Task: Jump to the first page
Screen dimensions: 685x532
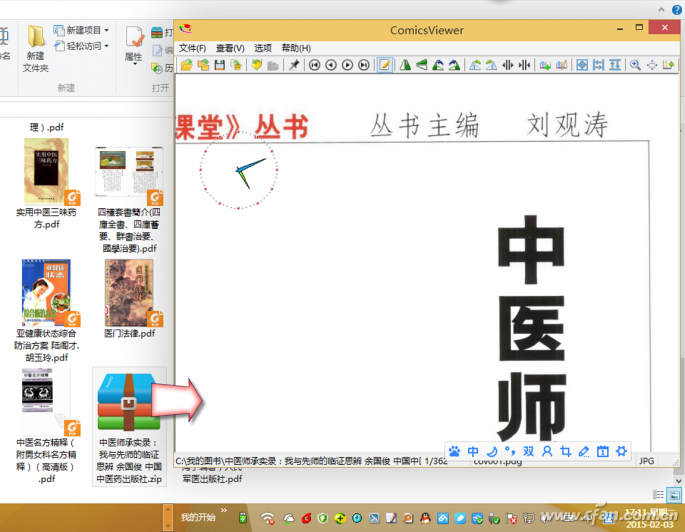Action: click(x=314, y=66)
